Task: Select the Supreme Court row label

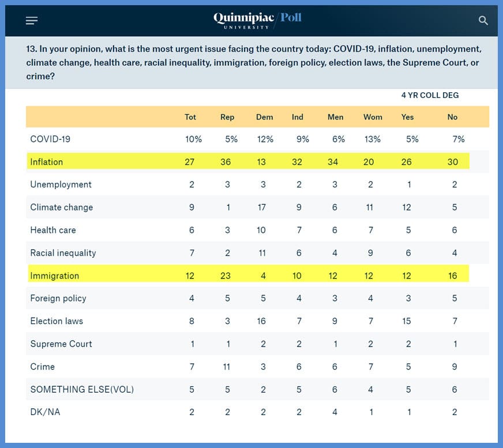Action: (x=61, y=344)
